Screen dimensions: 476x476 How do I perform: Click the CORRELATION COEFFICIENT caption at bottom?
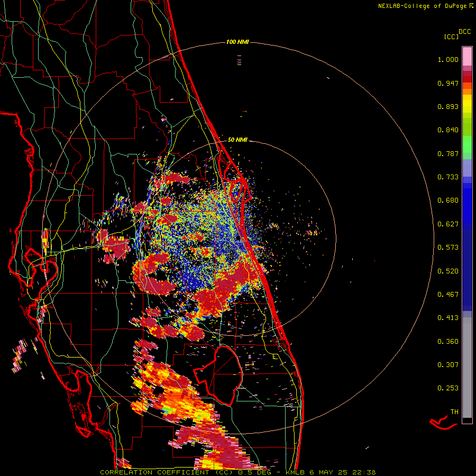point(237,472)
